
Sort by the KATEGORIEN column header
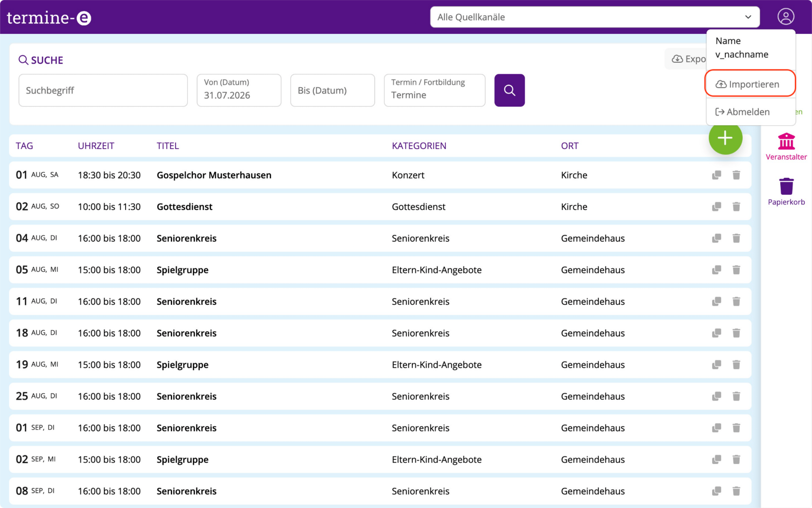[x=419, y=146]
